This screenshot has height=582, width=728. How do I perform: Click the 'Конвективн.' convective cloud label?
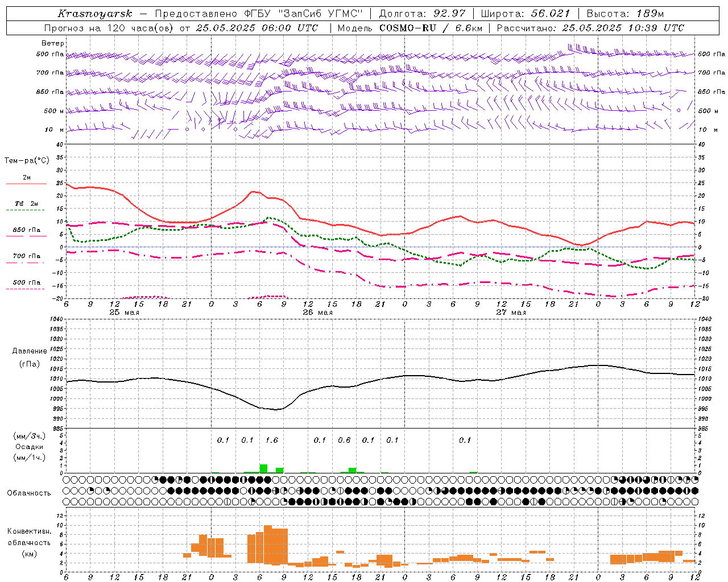[x=29, y=531]
